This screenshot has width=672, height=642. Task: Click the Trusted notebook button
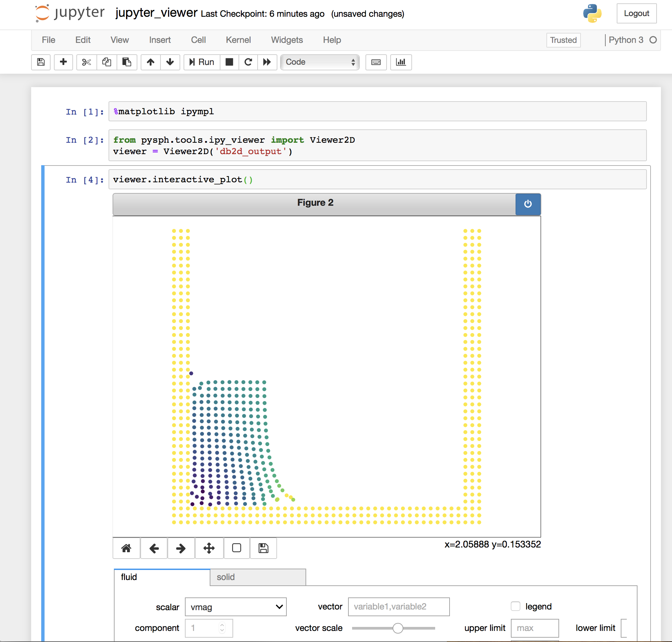[x=563, y=40]
